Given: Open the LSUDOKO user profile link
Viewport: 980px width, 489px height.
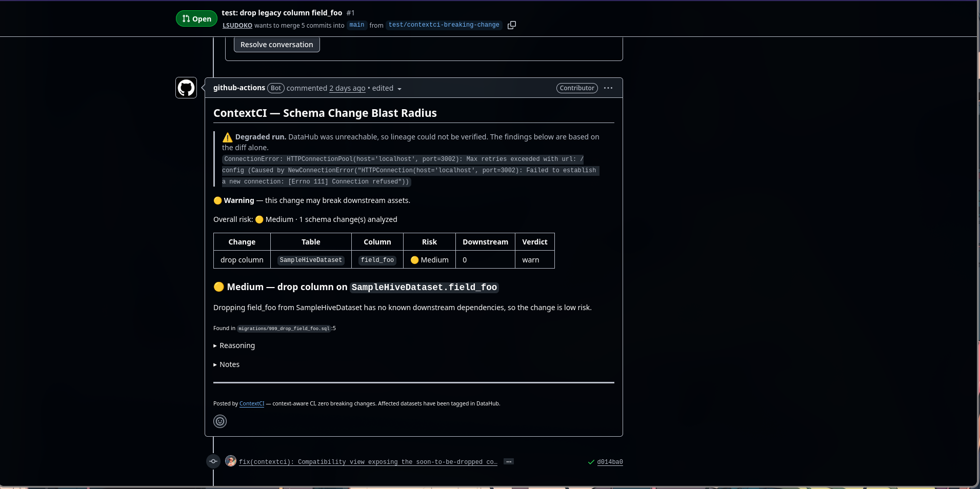Looking at the screenshot, I should (237, 25).
